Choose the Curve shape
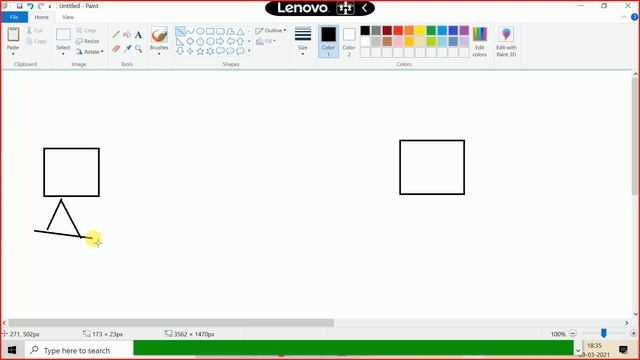 [190, 31]
